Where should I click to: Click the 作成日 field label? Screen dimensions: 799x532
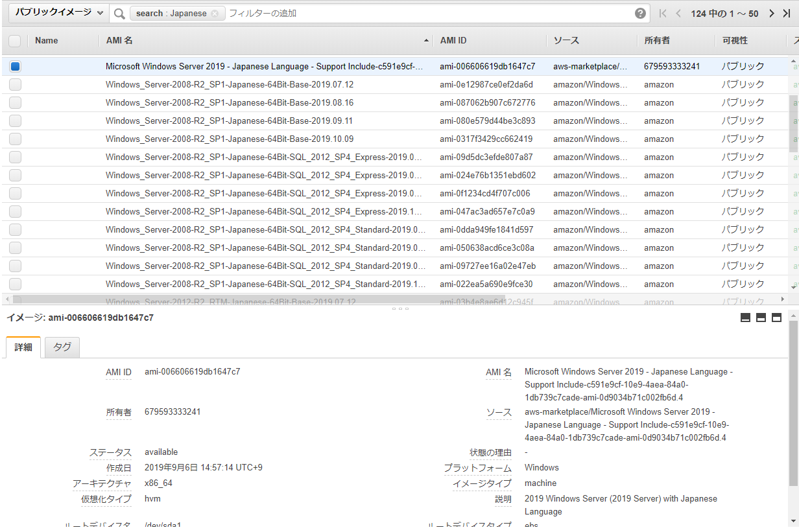click(119, 468)
